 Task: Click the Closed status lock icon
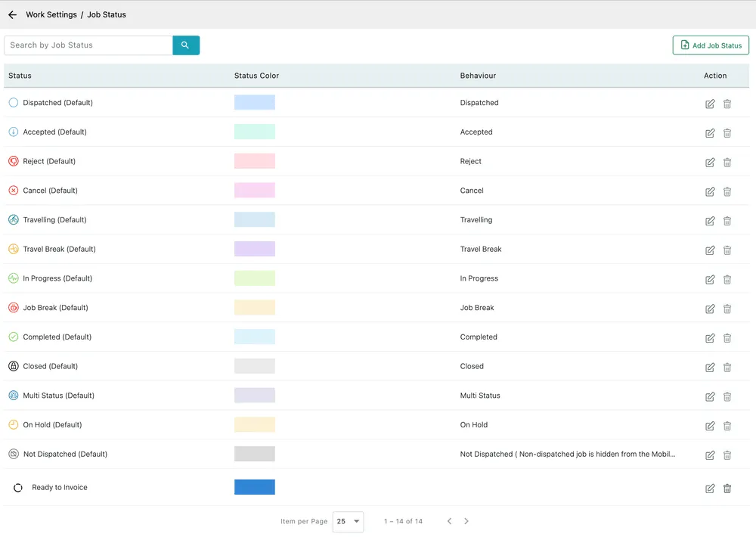click(14, 366)
